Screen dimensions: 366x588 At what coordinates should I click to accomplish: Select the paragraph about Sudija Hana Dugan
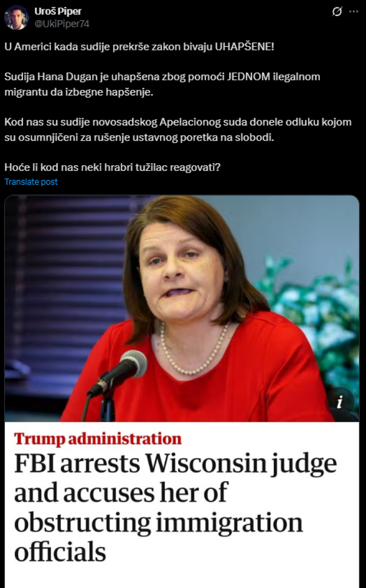coord(162,84)
